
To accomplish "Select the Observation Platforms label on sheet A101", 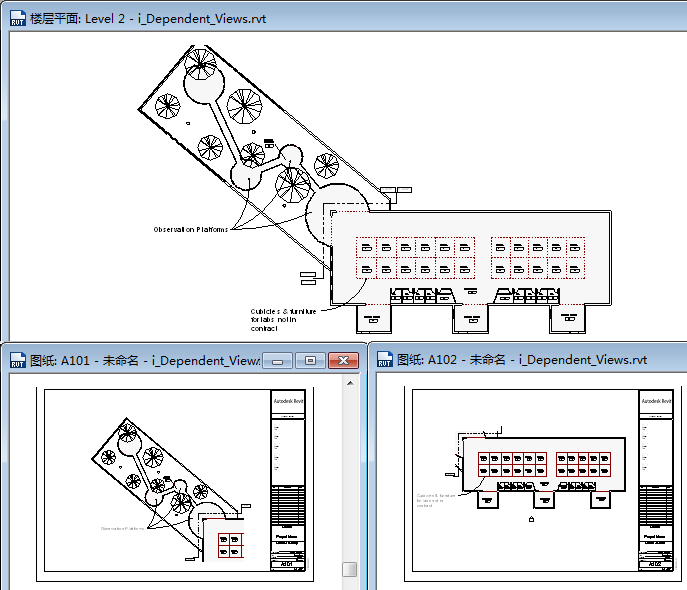I will pos(123,529).
